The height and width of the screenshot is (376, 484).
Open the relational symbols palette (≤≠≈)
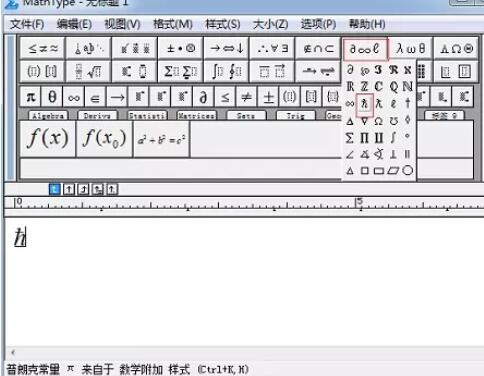point(43,49)
